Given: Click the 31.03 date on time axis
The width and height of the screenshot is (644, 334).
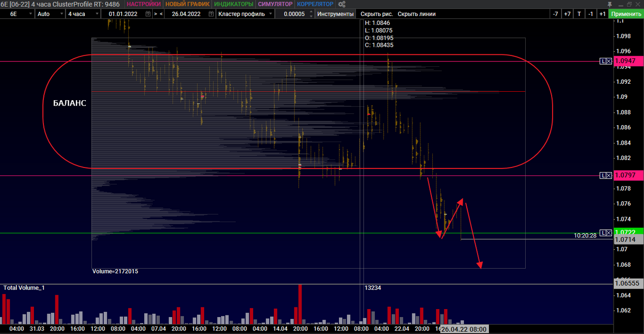Looking at the screenshot, I should 37,329.
